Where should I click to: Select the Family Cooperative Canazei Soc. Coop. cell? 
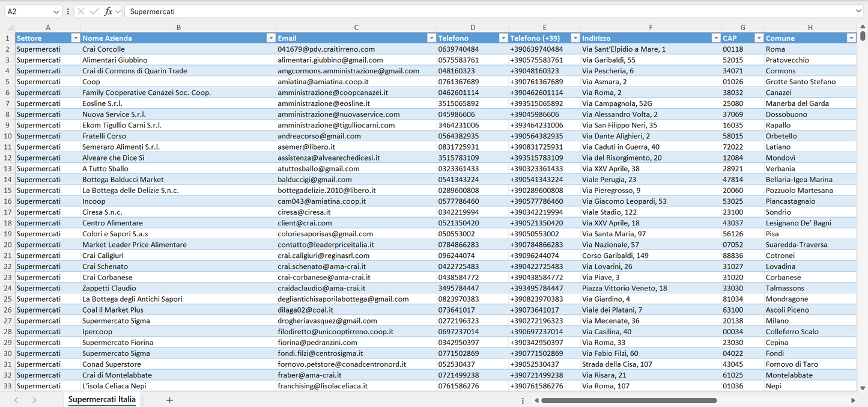tap(178, 93)
